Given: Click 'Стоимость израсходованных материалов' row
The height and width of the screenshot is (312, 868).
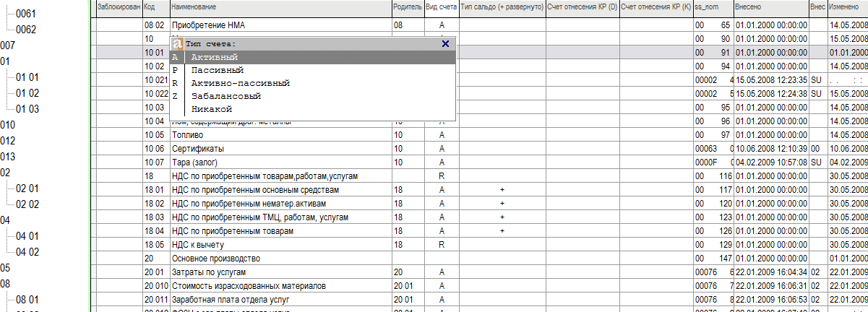Looking at the screenshot, I should (x=280, y=286).
